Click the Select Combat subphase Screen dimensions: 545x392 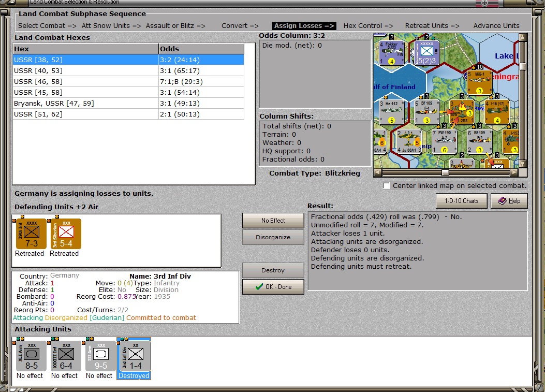47,26
